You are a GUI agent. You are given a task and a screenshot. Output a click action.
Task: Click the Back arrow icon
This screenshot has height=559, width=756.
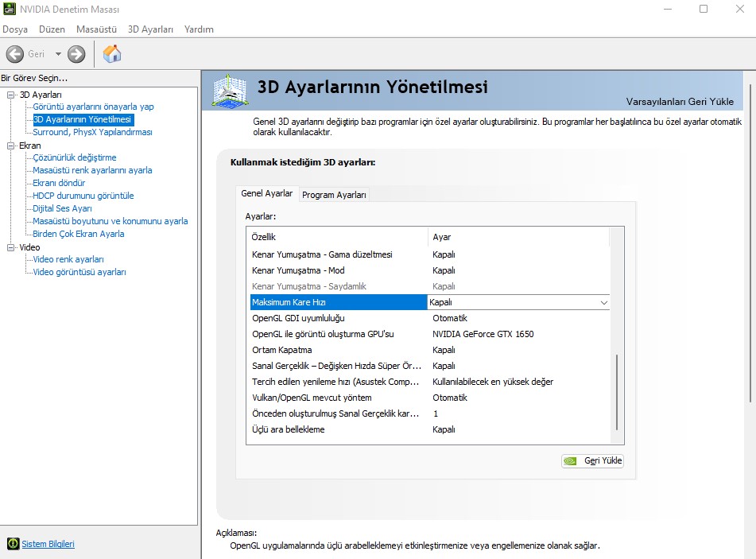click(15, 54)
